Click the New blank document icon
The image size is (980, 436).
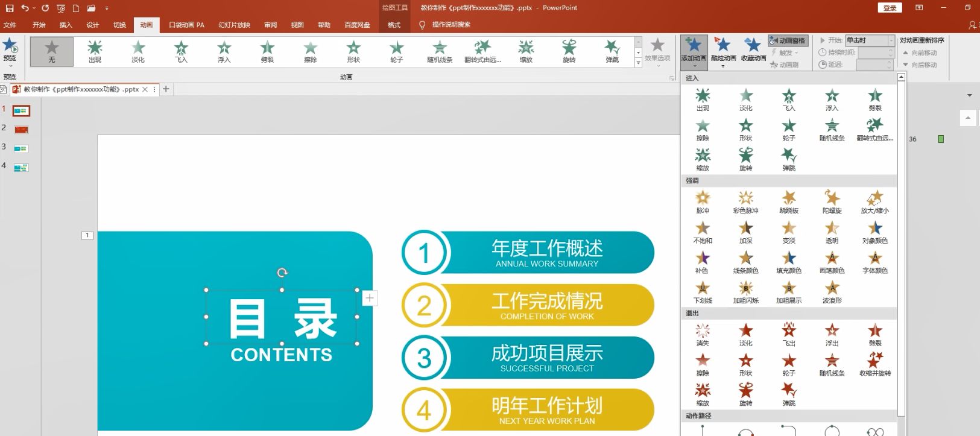(x=76, y=8)
